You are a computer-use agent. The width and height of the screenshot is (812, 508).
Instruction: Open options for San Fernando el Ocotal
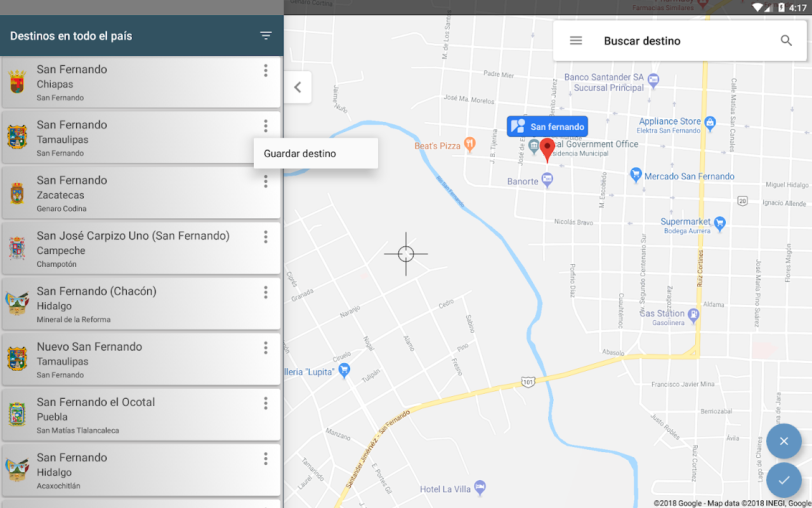tap(266, 403)
